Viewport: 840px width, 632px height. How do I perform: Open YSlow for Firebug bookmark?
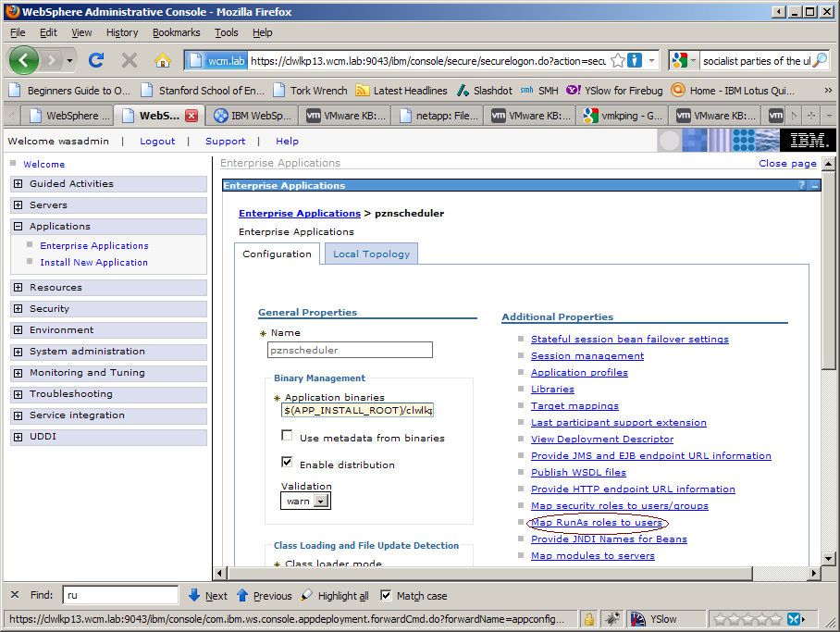(614, 91)
